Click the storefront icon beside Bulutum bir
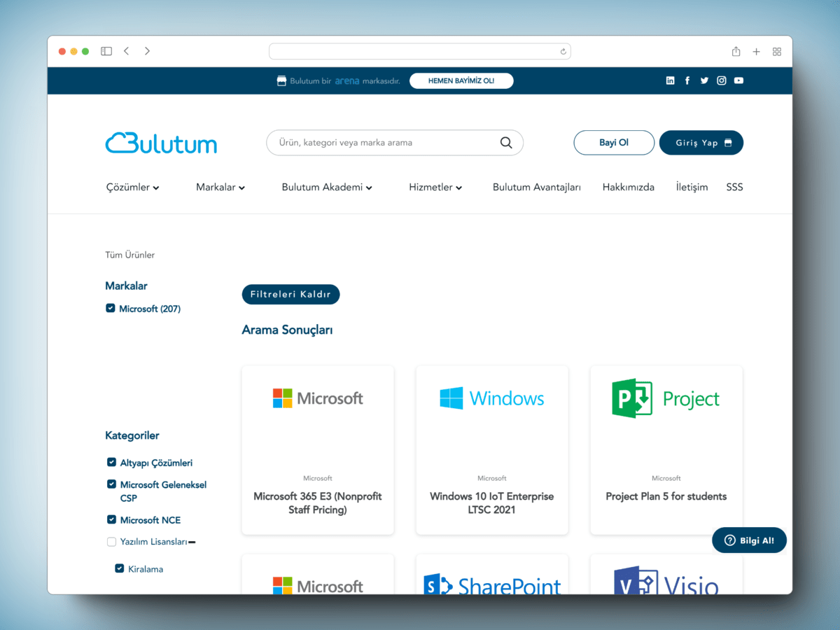The width and height of the screenshot is (840, 630). pos(282,80)
